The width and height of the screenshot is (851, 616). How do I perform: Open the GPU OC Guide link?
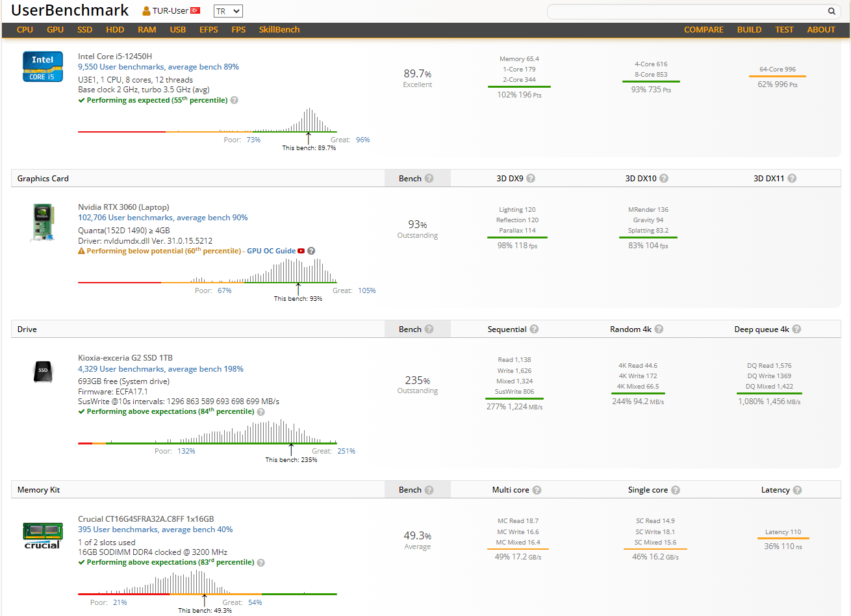coord(271,251)
